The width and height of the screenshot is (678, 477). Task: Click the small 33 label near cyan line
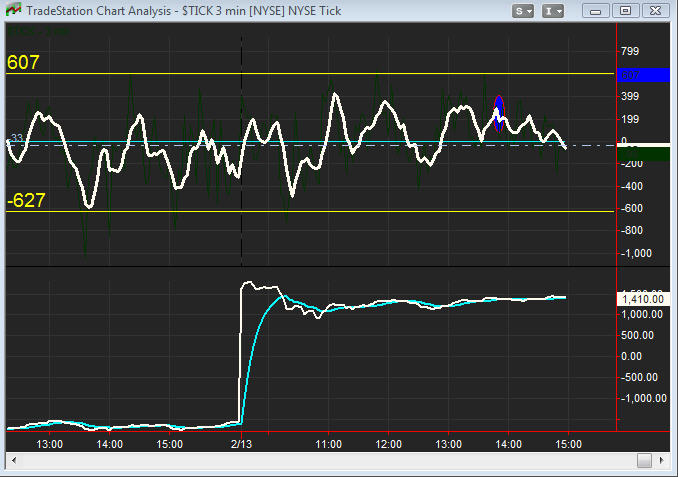pos(16,138)
